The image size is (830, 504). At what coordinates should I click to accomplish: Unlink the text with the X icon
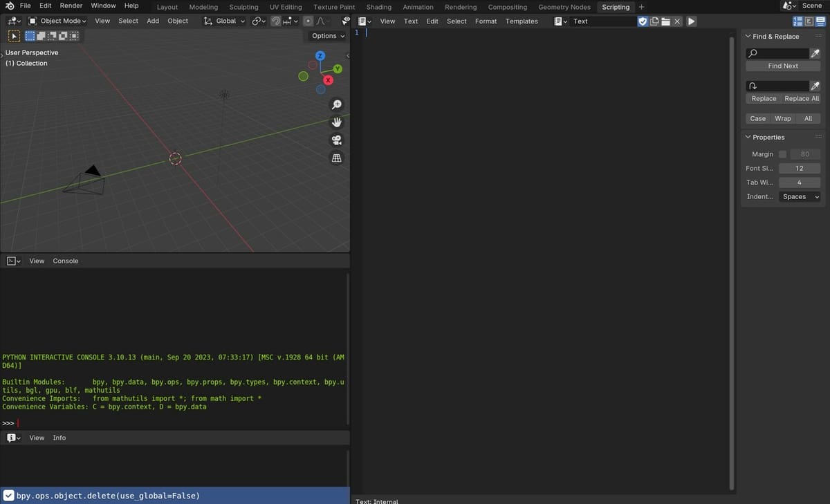tap(677, 21)
